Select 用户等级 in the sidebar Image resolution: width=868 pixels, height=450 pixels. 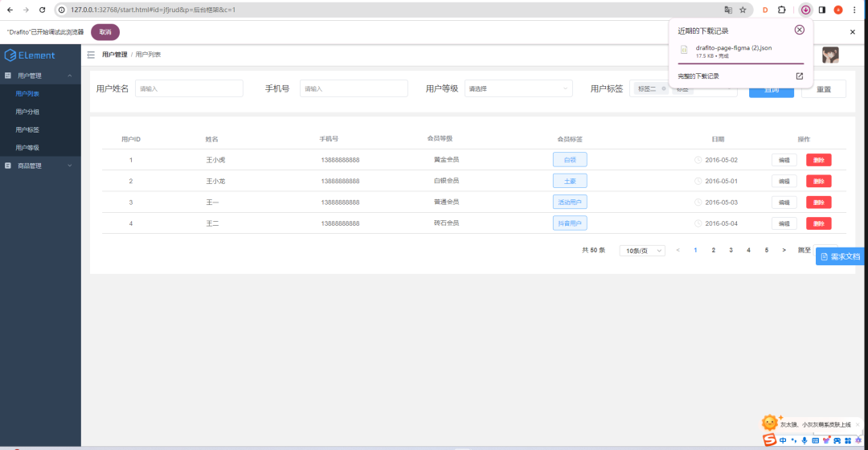coord(40,148)
